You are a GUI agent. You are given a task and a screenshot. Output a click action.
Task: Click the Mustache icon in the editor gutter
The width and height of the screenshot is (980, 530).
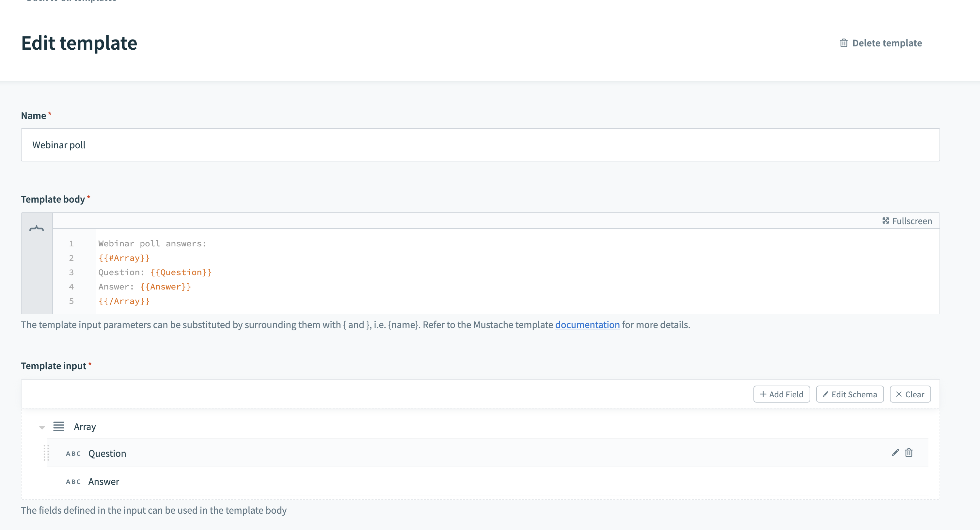(x=37, y=228)
